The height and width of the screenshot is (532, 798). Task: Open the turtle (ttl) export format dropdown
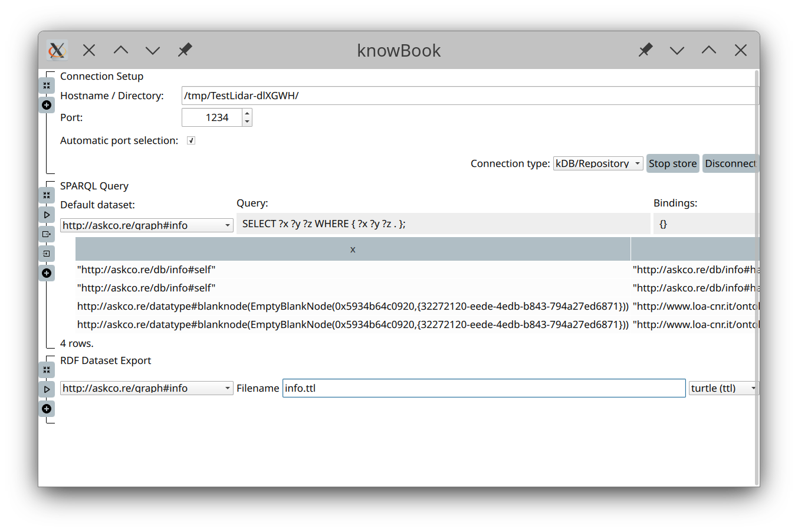tap(723, 388)
